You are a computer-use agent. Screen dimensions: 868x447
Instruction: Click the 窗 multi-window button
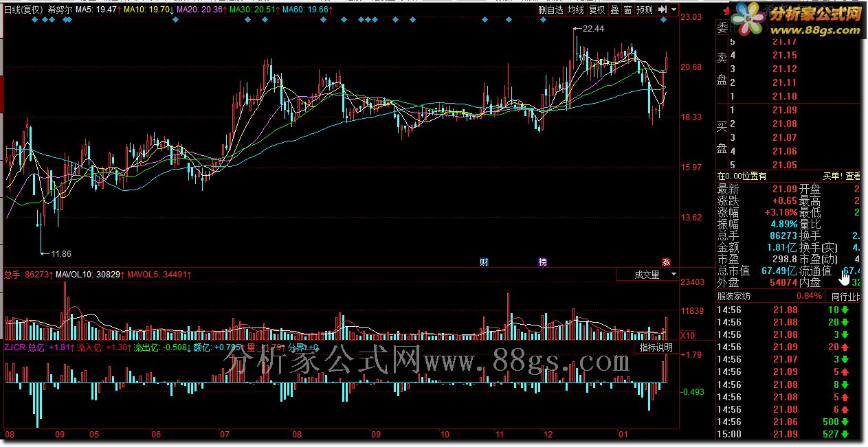pyautogui.click(x=628, y=10)
